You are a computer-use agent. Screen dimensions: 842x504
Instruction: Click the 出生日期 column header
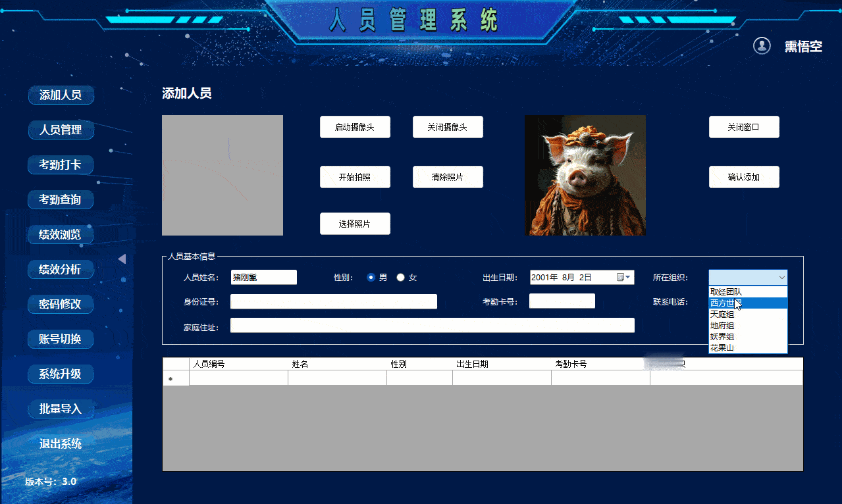click(502, 364)
